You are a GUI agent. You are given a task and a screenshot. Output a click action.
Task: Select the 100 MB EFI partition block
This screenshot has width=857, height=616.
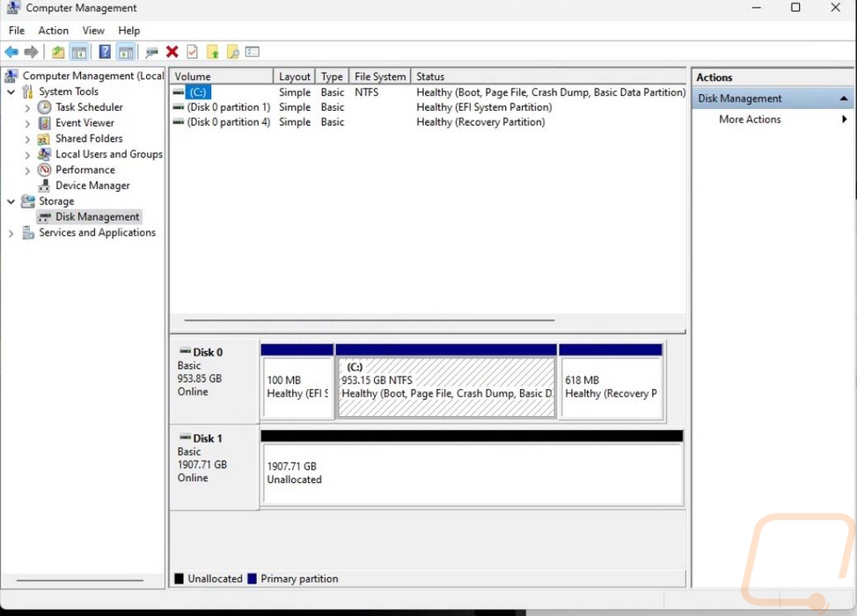point(297,382)
